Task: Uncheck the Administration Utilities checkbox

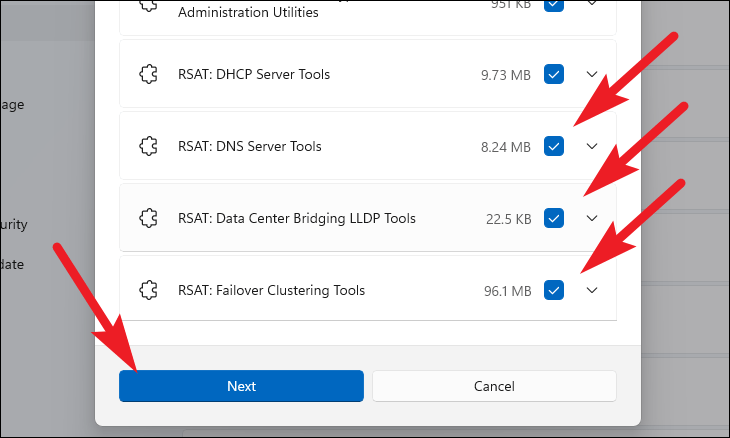Action: 554,5
